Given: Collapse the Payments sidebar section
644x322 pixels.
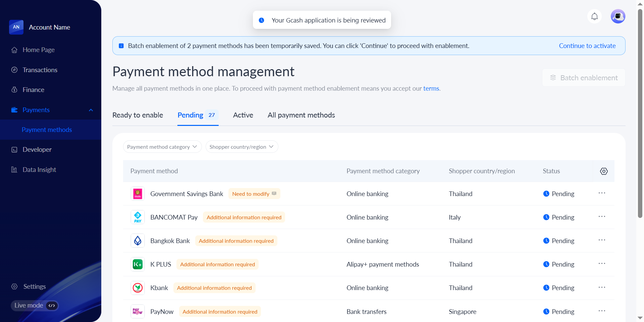Looking at the screenshot, I should coord(91,110).
